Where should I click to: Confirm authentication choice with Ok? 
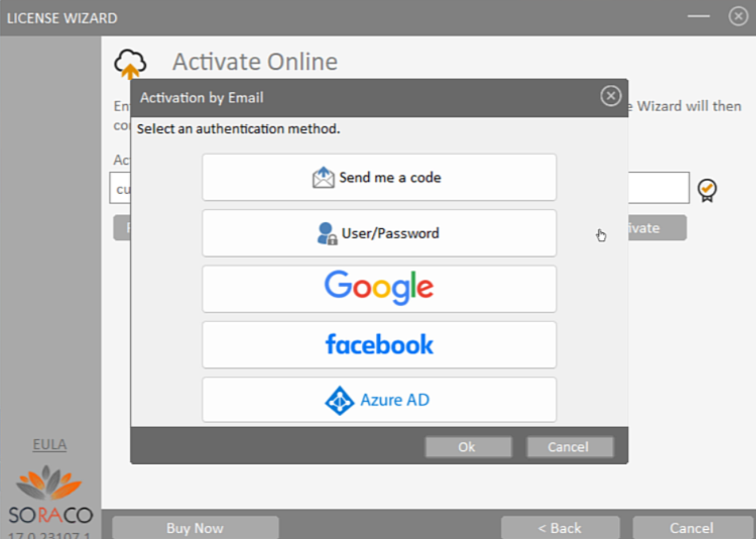(467, 447)
